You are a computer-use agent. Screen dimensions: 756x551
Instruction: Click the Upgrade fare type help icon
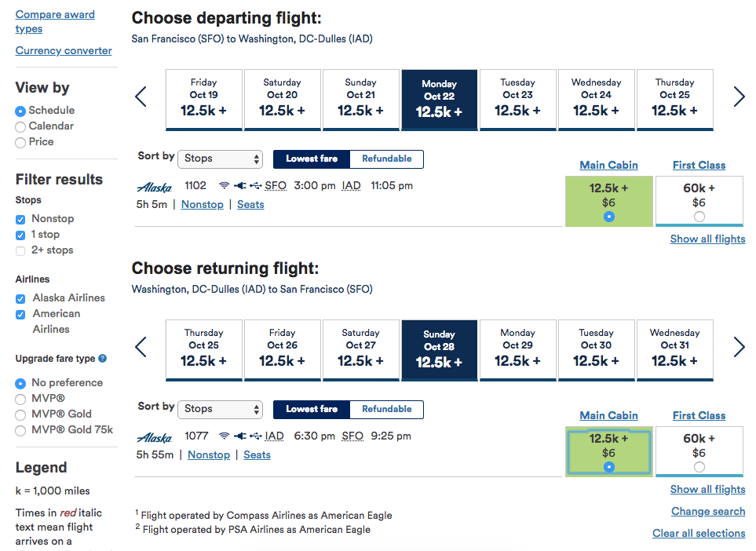tap(103, 359)
